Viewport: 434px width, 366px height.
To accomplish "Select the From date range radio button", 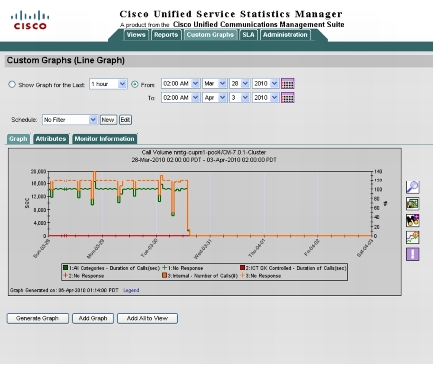I will point(135,84).
